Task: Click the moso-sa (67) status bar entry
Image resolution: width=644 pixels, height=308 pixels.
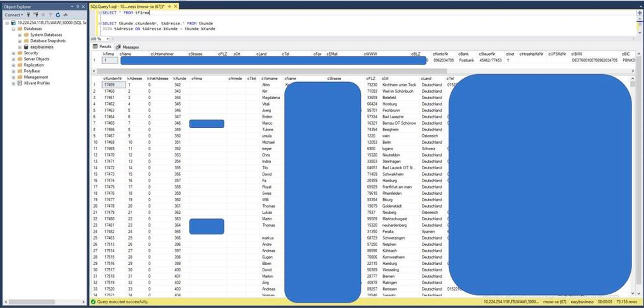Action: (555, 302)
